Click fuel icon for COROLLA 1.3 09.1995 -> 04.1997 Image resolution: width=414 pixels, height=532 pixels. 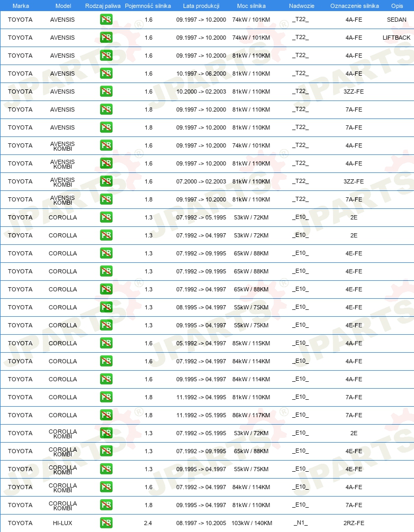(x=106, y=325)
